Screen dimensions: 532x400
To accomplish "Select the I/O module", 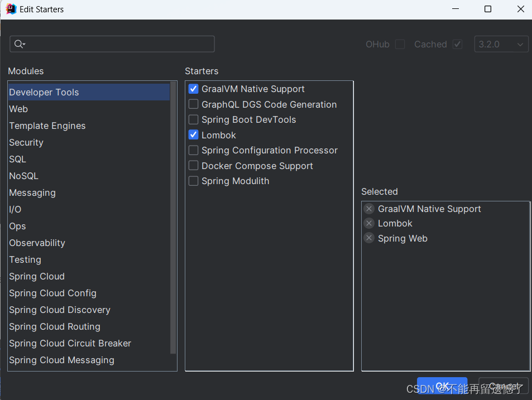I will [89, 210].
